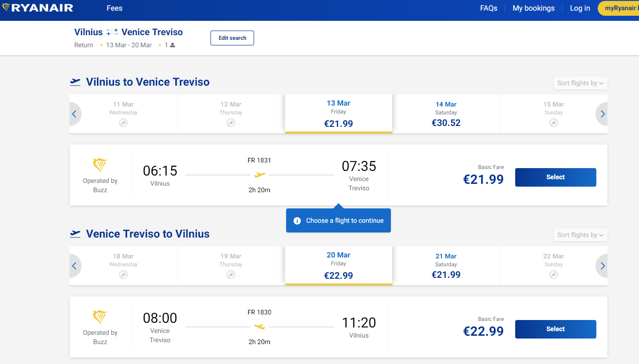Viewport: 639px width, 364px height.
Task: Select the 14 Mar Saturday outbound date
Action: tap(446, 114)
